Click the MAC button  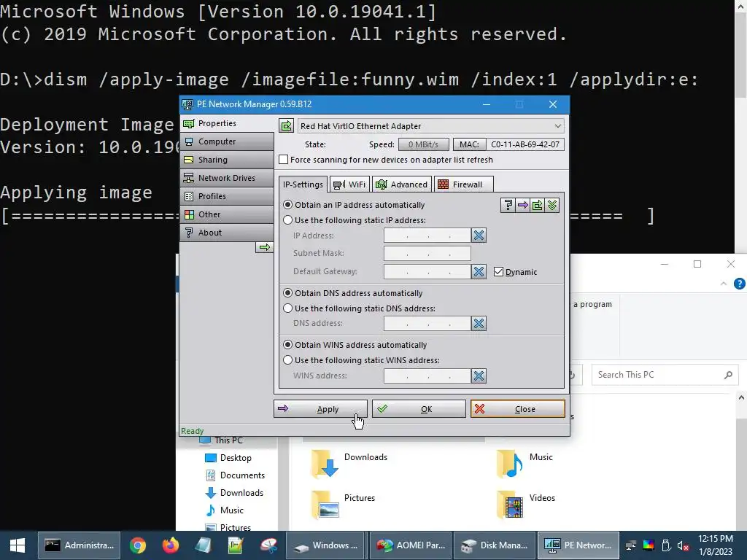pyautogui.click(x=469, y=144)
